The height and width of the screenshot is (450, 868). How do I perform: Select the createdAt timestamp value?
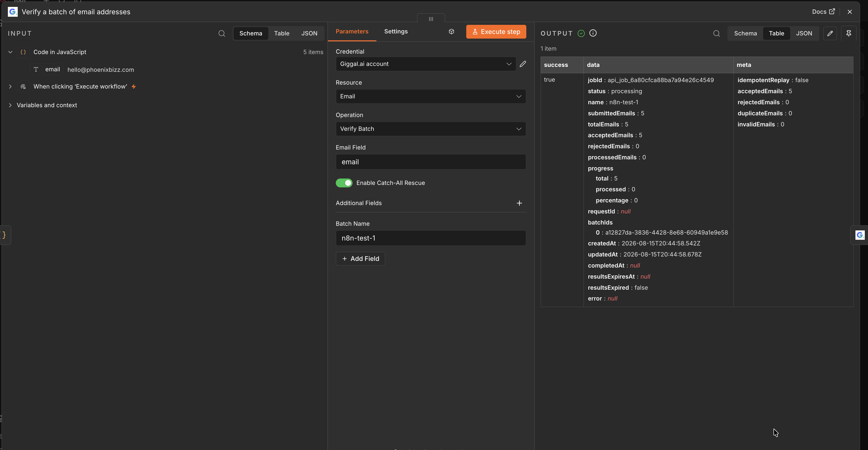660,243
